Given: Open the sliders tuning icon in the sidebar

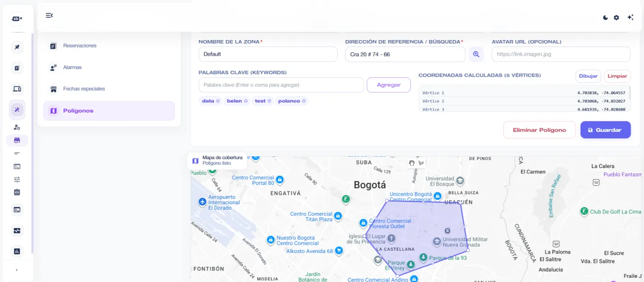Looking at the screenshot, I should (x=17, y=179).
